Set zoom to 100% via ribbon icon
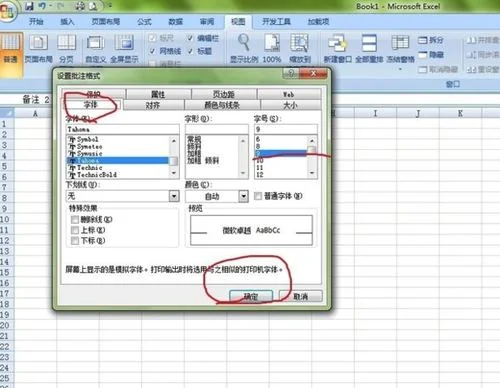500x388 pixels. coord(272,49)
